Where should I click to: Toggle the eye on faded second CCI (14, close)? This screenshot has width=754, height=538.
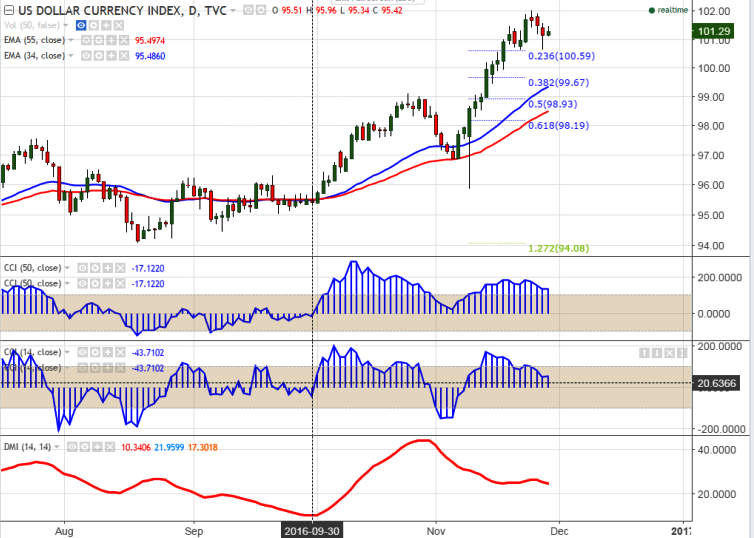pyautogui.click(x=83, y=368)
